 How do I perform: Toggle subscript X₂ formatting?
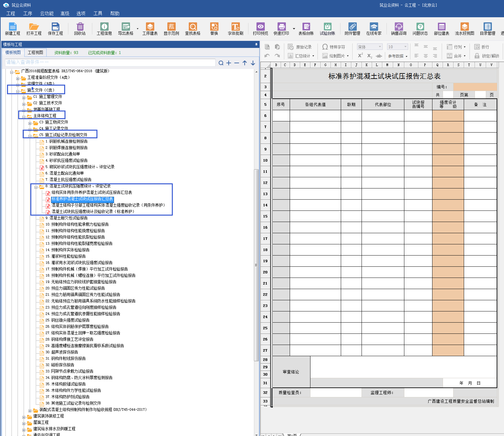pyautogui.click(x=370, y=56)
